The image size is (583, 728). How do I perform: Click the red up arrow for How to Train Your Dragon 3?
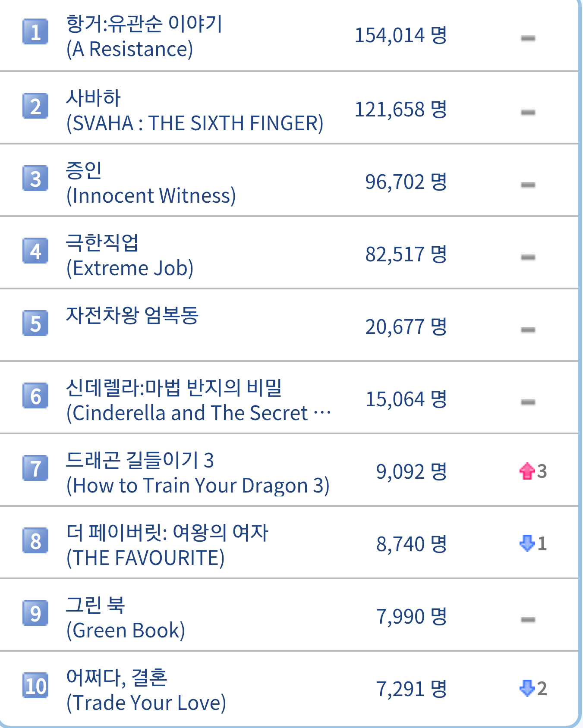click(527, 471)
